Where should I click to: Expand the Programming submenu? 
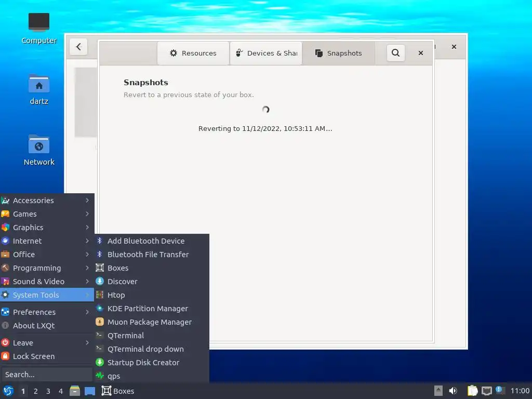tap(47, 268)
